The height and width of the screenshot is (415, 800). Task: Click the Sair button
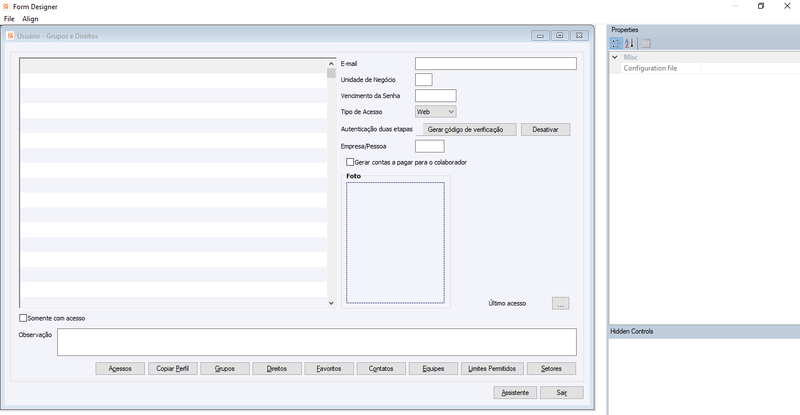(562, 393)
